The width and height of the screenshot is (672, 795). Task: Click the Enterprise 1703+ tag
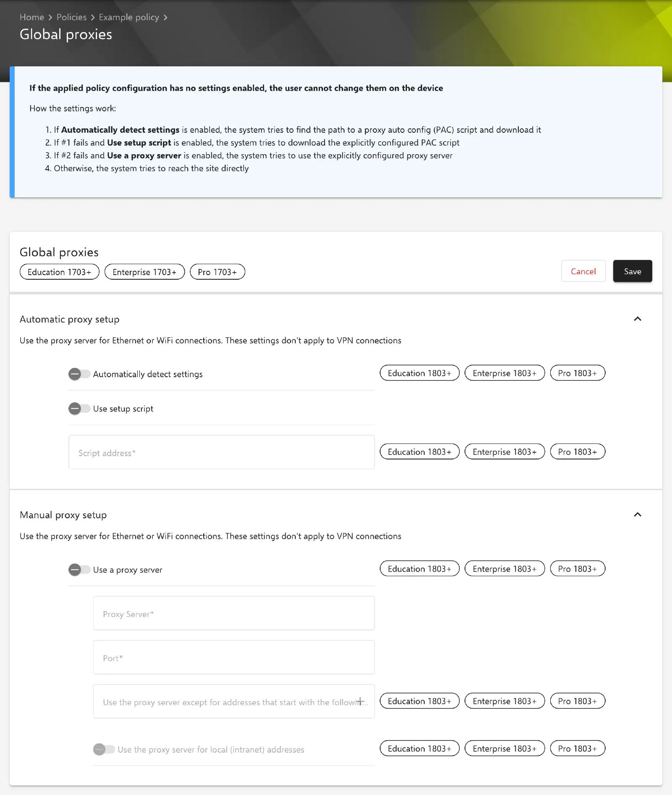[144, 272]
